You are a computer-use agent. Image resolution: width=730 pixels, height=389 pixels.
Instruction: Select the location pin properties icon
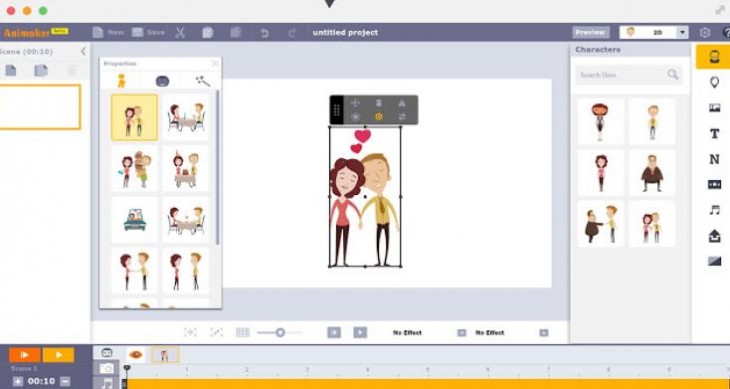click(714, 82)
